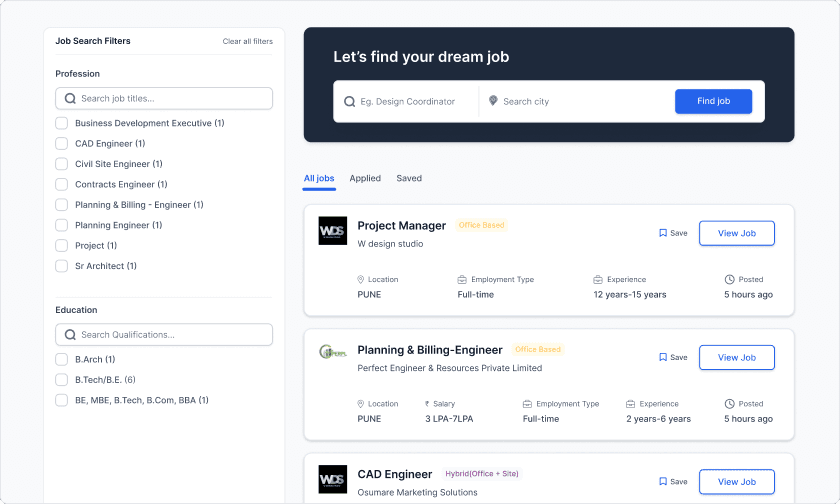Screen dimensions: 840x504
Task: Click the W design studio logo on Project Manager
Action: (333, 231)
